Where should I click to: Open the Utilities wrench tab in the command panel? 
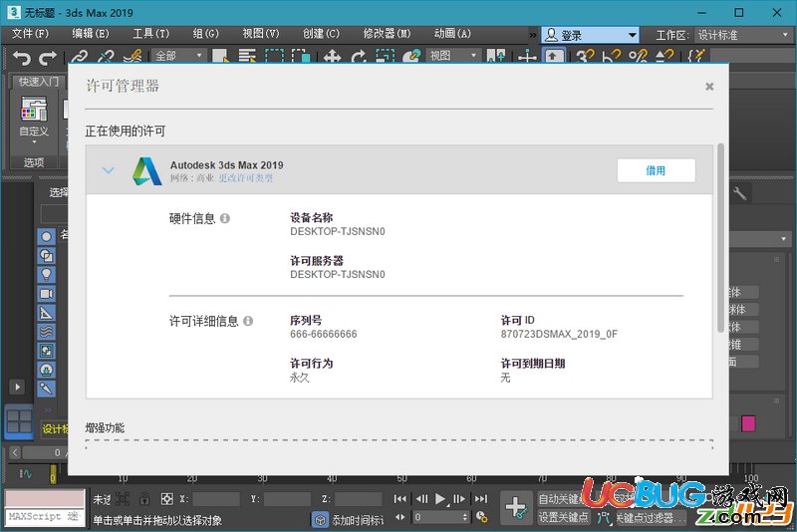point(739,193)
